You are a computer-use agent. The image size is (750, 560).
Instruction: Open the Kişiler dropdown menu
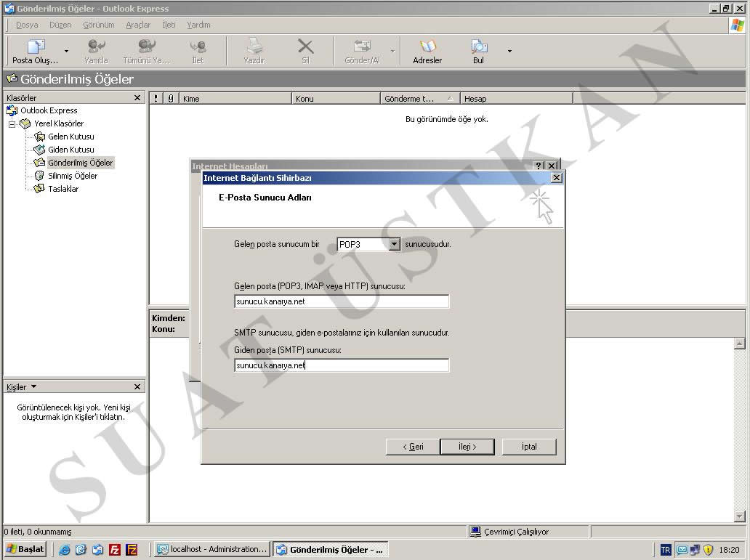pyautogui.click(x=33, y=386)
